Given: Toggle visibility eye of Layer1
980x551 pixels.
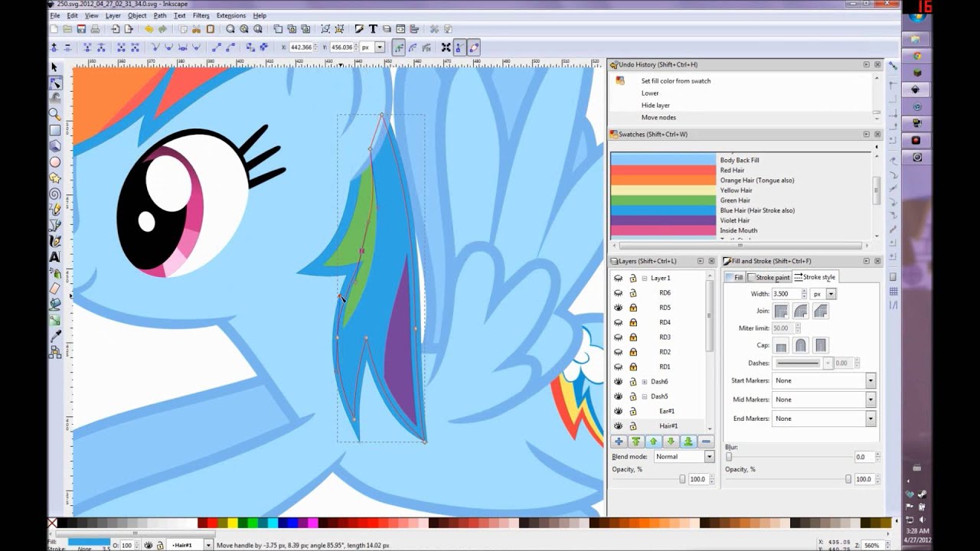Looking at the screenshot, I should (x=619, y=278).
